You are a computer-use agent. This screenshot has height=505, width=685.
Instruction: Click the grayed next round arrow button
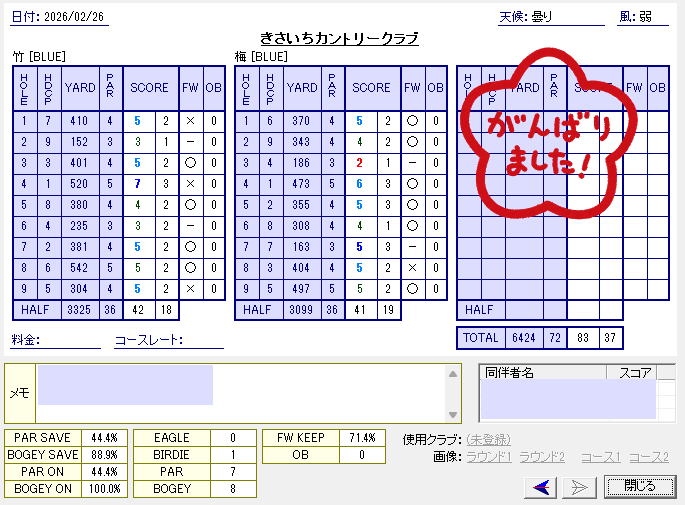pyautogui.click(x=579, y=487)
